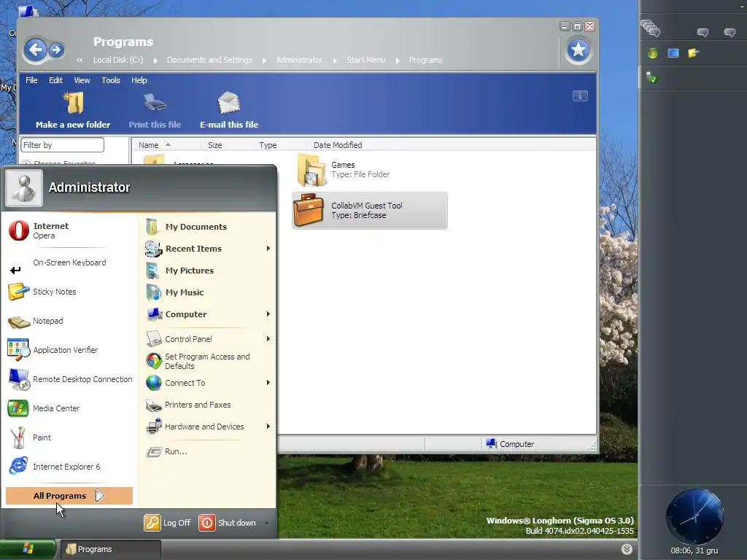
Task: Expand Control Panel submenu
Action: 268,339
